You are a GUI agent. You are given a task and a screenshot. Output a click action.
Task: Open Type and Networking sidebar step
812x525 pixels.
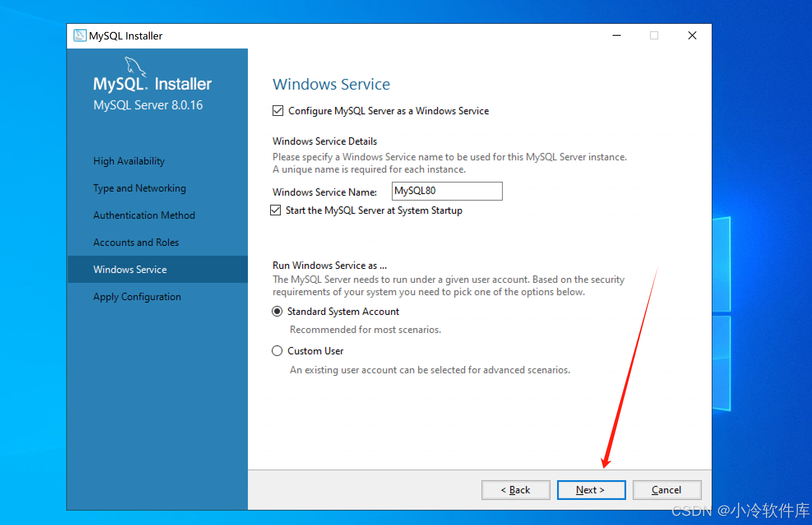[139, 188]
